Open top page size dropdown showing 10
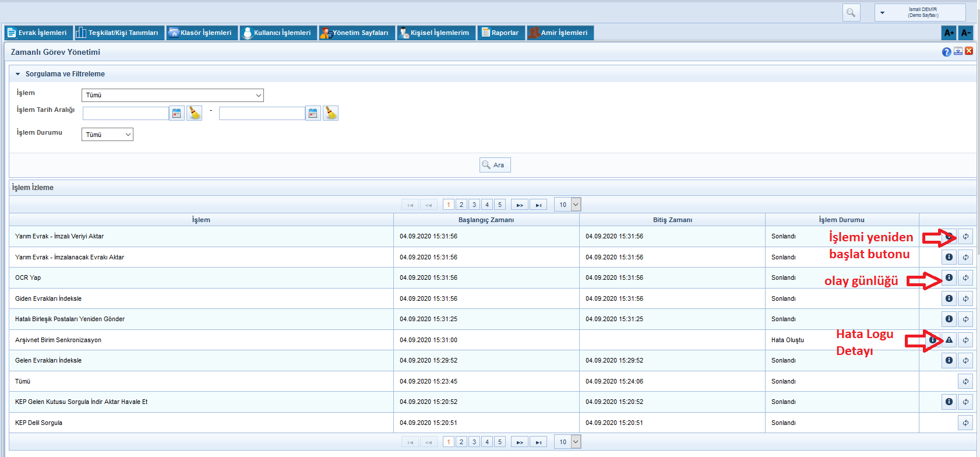Viewport: 980px width, 457px height. [x=567, y=205]
